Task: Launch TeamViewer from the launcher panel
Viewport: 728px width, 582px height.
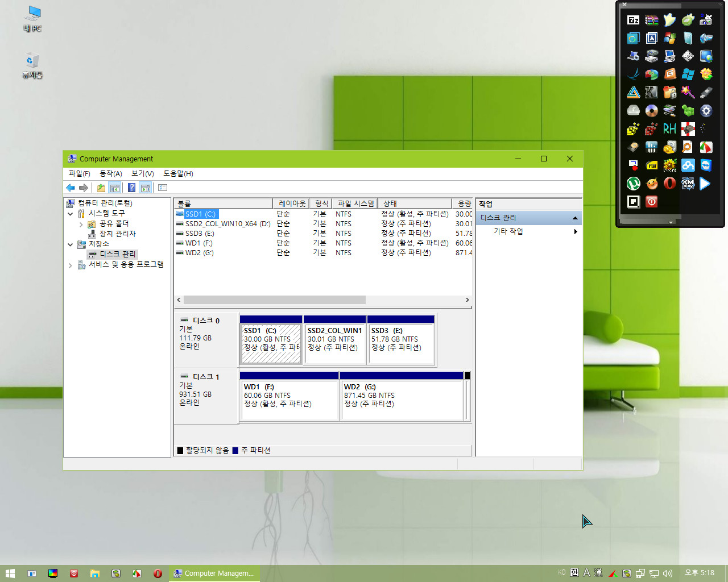Action: pos(706,165)
